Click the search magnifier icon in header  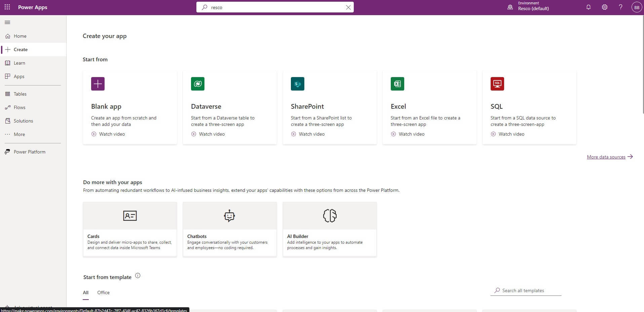[204, 7]
